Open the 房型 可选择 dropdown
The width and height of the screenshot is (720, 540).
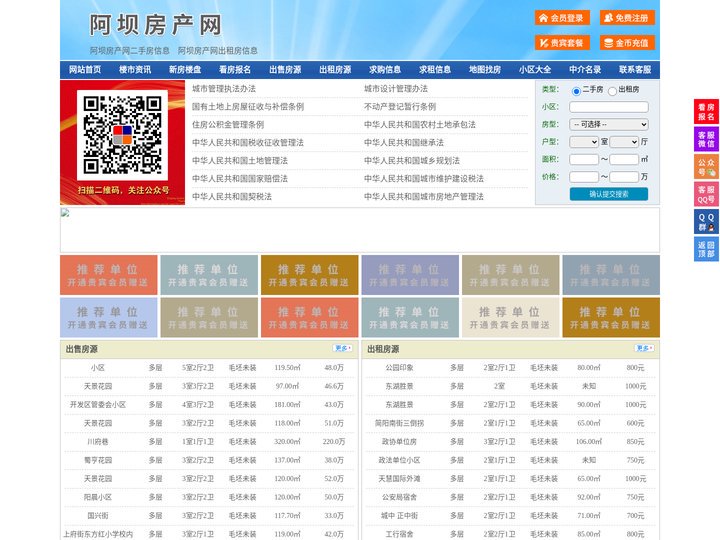[609, 124]
